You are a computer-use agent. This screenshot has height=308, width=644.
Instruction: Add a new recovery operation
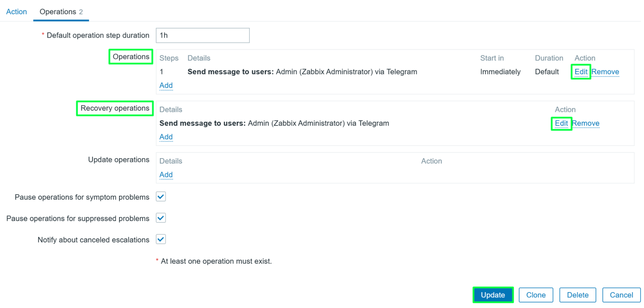click(x=166, y=137)
